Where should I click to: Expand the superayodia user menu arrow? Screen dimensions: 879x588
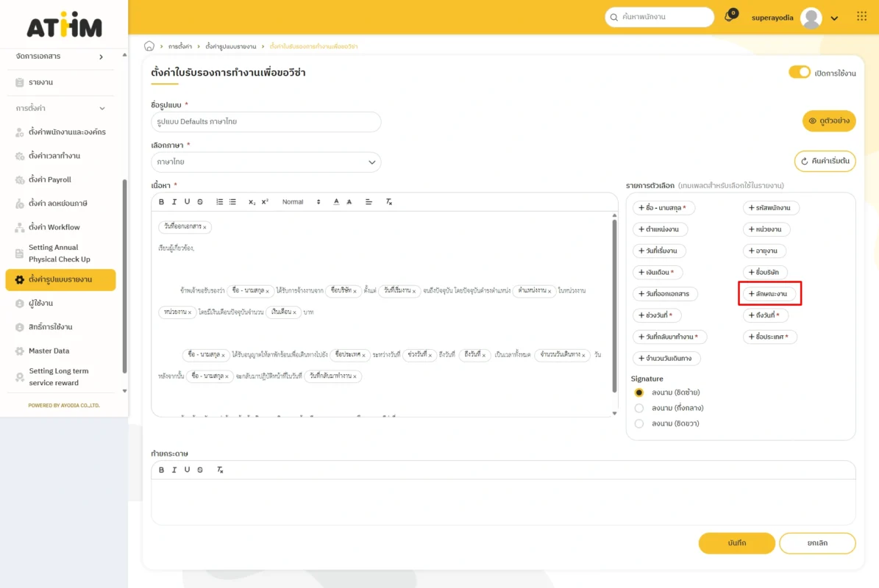(834, 18)
